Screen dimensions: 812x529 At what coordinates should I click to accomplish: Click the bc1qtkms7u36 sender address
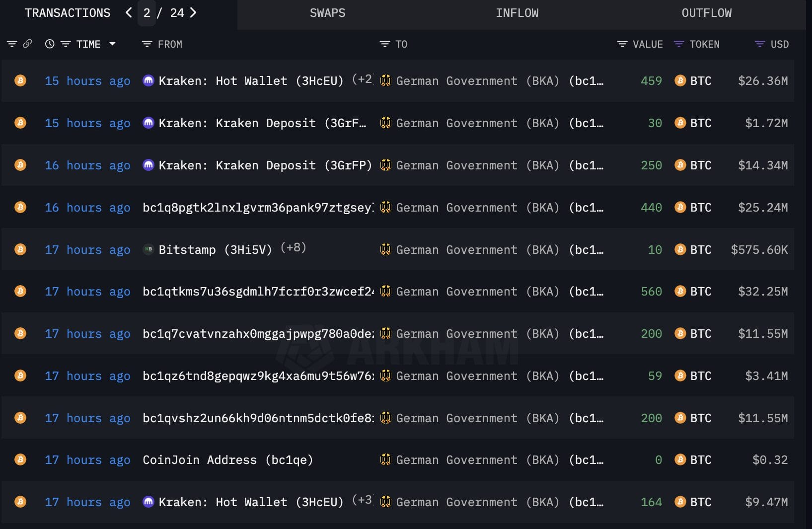(258, 292)
